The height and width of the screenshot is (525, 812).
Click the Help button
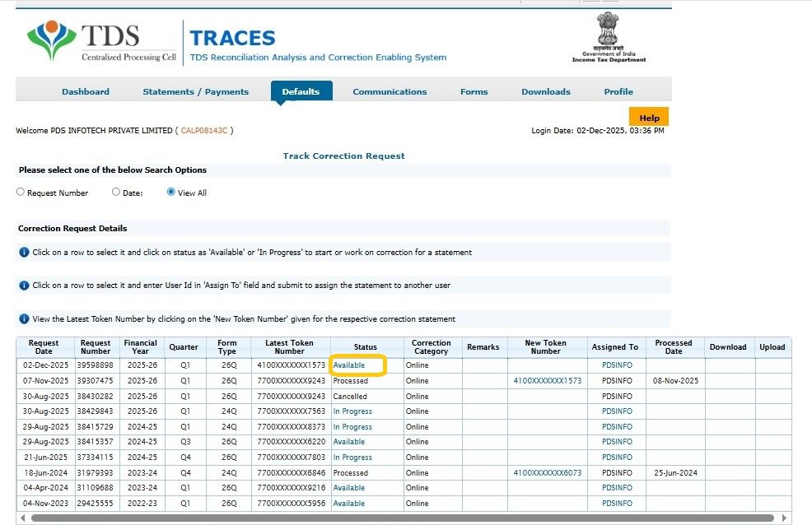point(648,117)
